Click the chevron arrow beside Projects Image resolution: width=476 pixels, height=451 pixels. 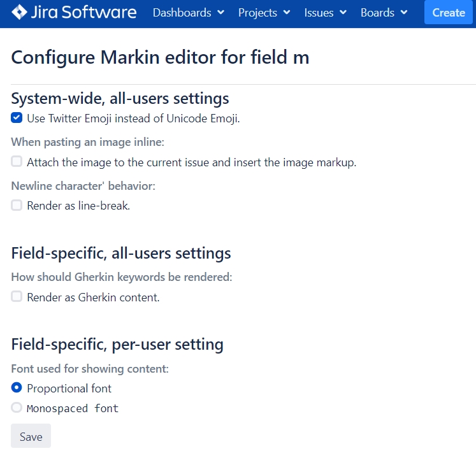287,13
